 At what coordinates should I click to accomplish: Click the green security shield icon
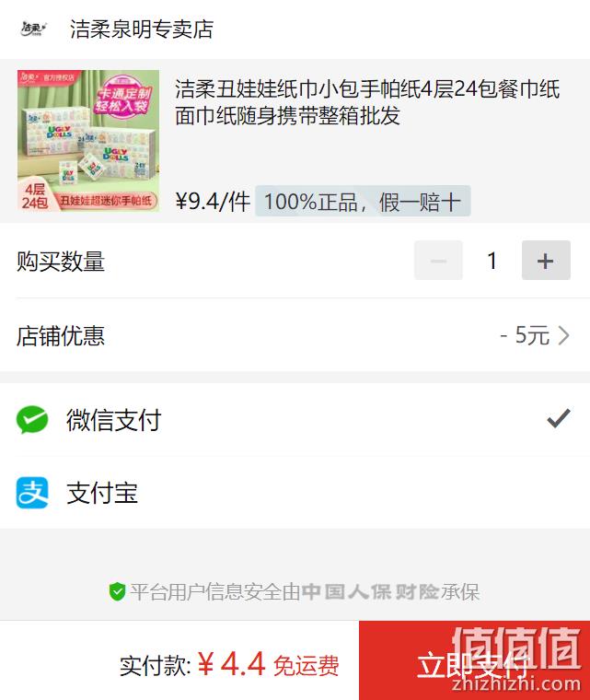click(117, 591)
